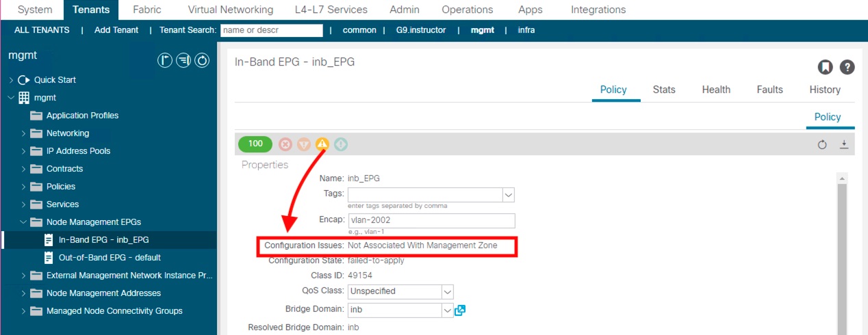The height and width of the screenshot is (335, 868).
Task: Click the yellow minor faults warning icon
Action: (322, 144)
